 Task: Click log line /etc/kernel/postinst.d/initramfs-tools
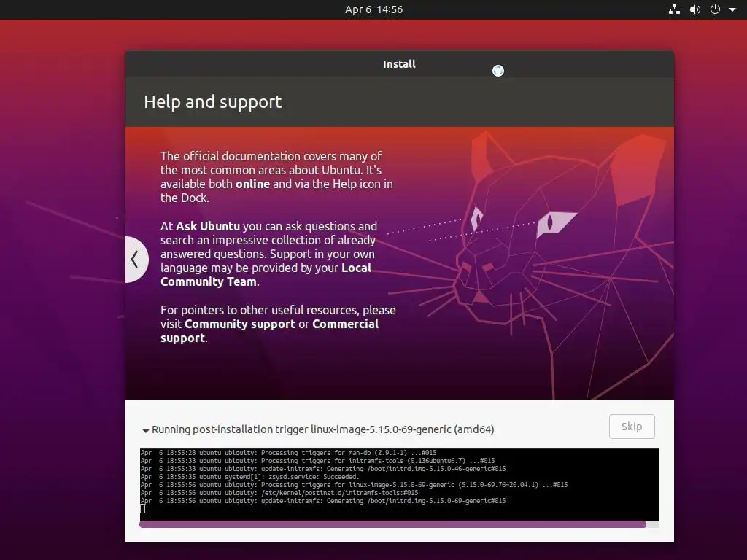(279, 493)
